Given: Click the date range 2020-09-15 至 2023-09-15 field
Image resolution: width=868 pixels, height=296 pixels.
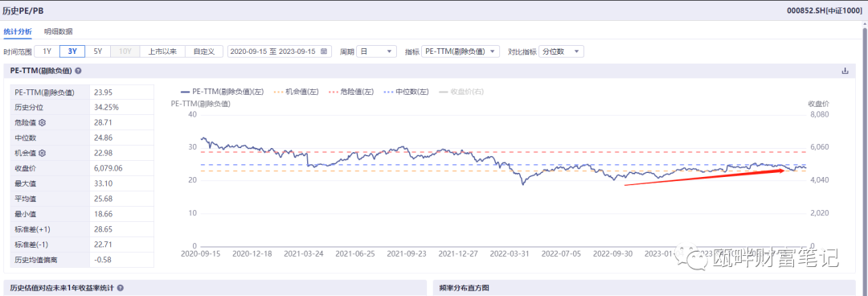Looking at the screenshot, I should pos(280,51).
